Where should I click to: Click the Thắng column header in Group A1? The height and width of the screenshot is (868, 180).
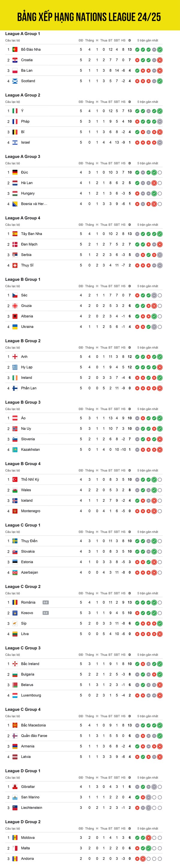tap(90, 41)
